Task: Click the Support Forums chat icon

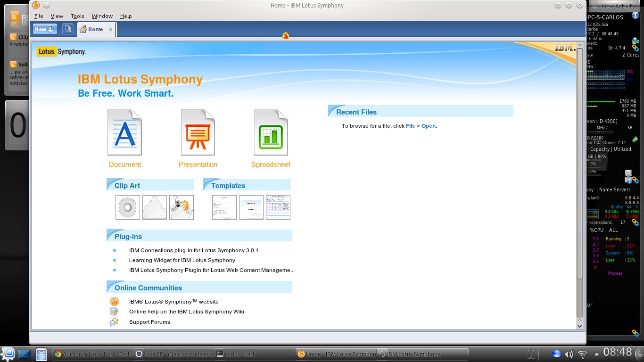Action: pyautogui.click(x=114, y=322)
